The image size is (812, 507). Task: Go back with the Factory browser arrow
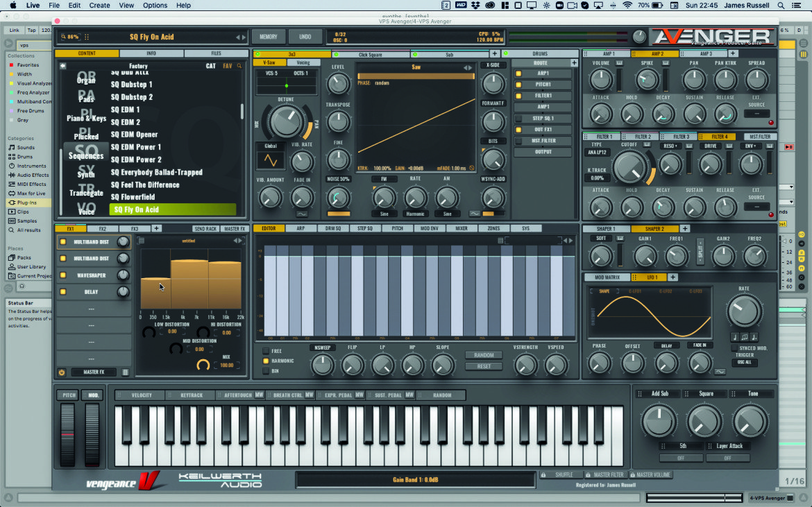[x=62, y=66]
